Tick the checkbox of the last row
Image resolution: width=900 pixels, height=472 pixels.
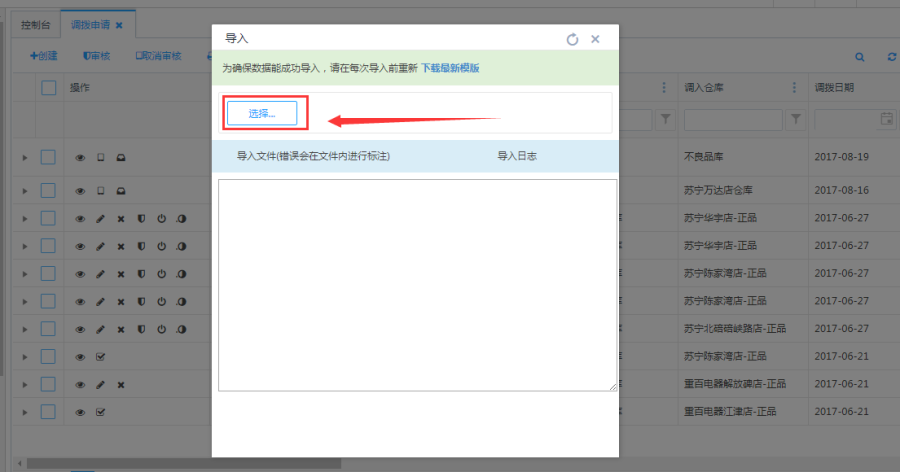48,412
